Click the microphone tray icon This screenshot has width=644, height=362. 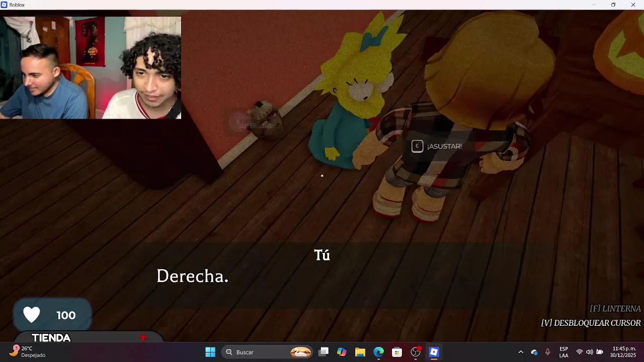tap(547, 352)
